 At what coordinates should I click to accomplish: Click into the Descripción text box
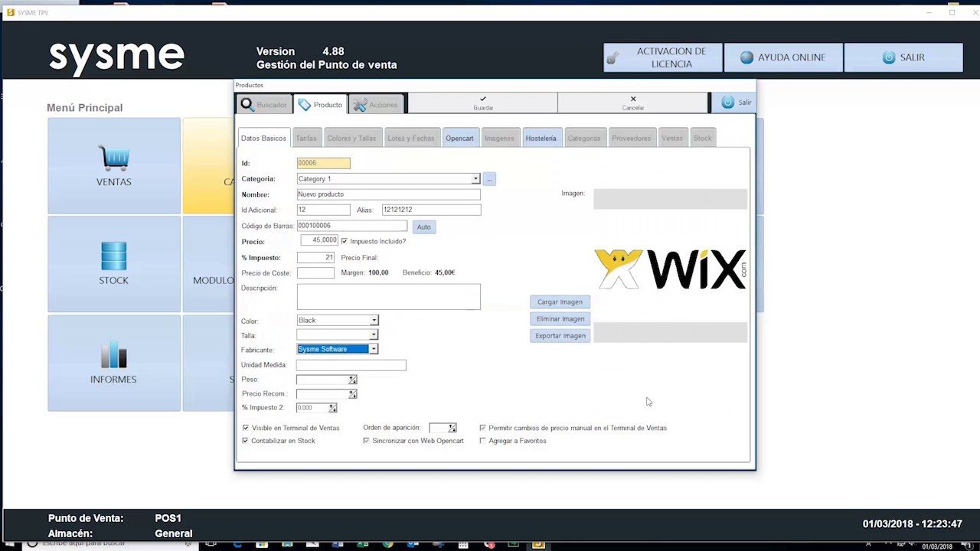pyautogui.click(x=388, y=297)
